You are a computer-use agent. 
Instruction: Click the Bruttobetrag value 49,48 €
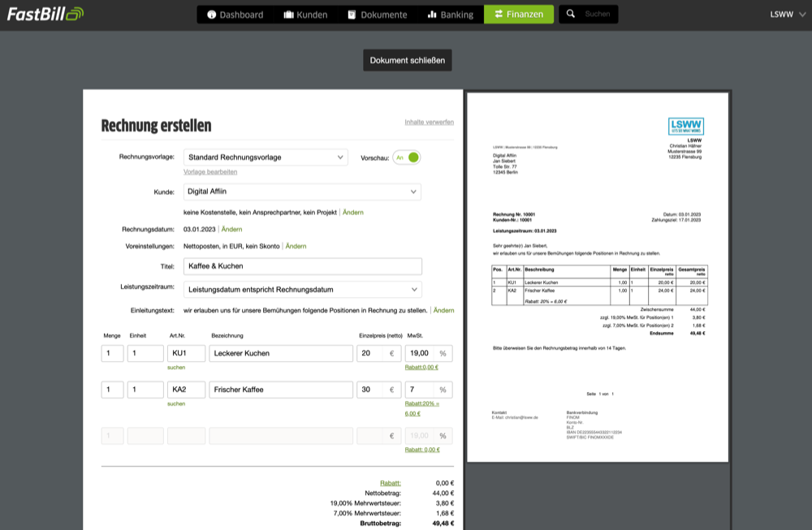[x=443, y=524]
